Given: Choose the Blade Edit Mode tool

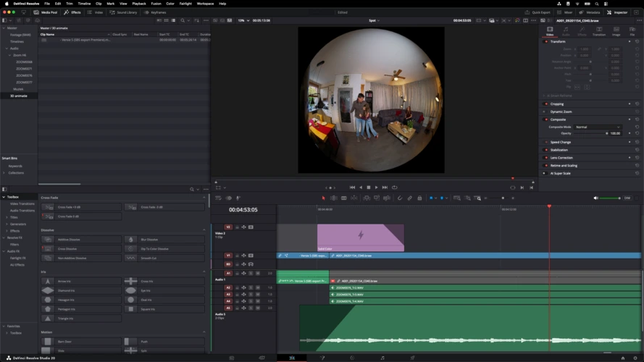Looking at the screenshot, I should pyautogui.click(x=344, y=198).
